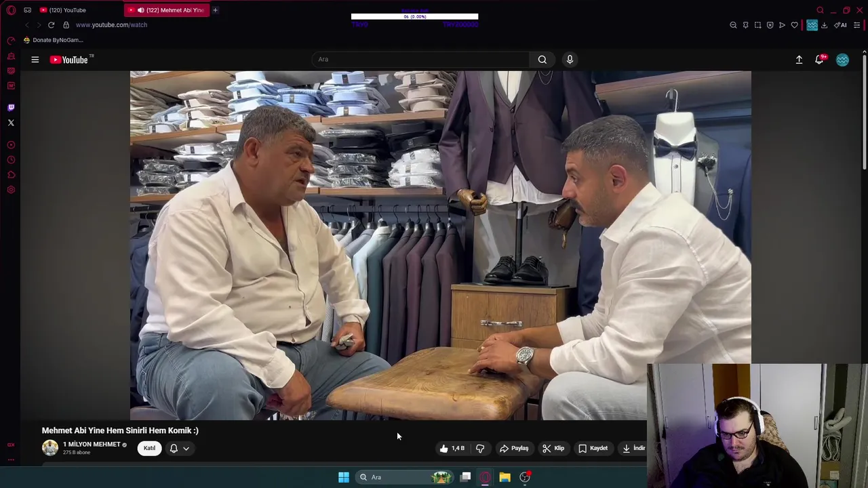Download the video with İndir
Viewport: 868px width, 488px height.
(x=633, y=448)
